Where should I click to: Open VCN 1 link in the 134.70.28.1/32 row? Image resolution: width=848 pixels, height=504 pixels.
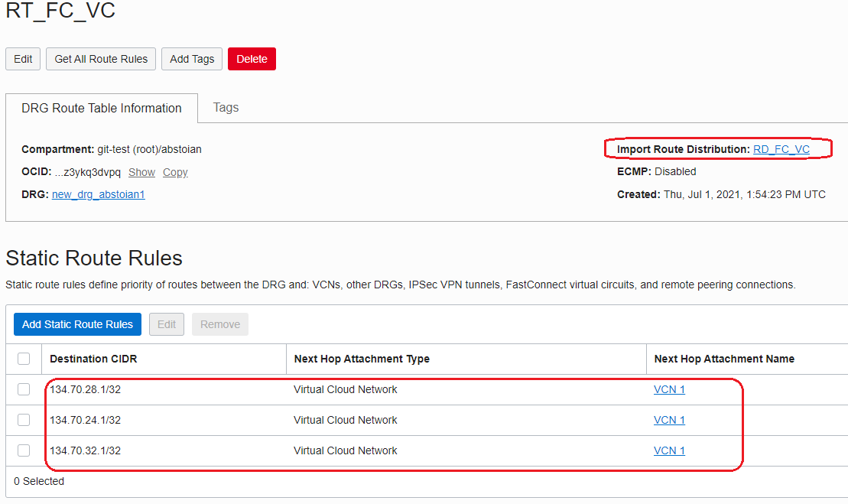(x=669, y=389)
